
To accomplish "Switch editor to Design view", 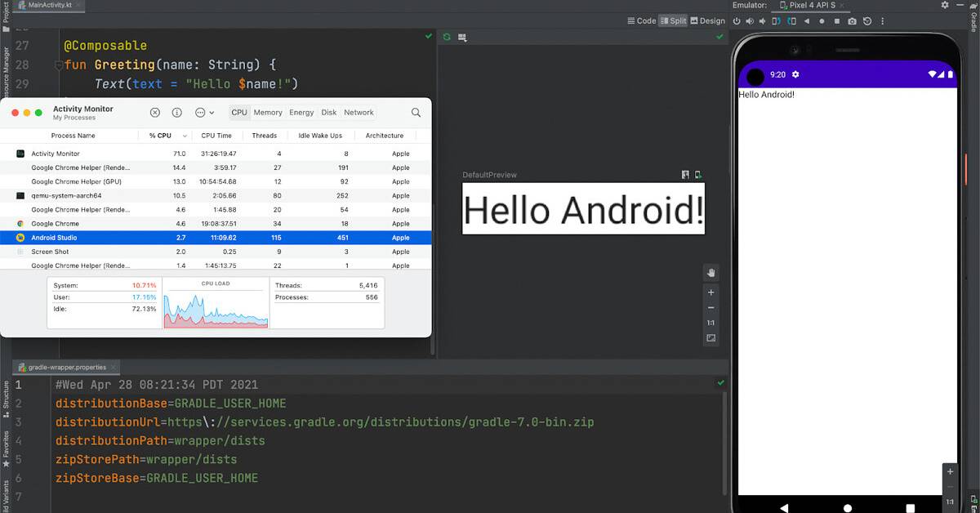I will pyautogui.click(x=707, y=21).
